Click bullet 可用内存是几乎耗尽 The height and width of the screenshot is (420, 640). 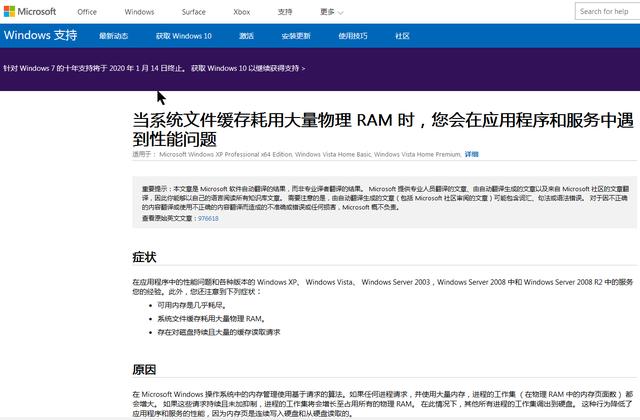pos(192,305)
